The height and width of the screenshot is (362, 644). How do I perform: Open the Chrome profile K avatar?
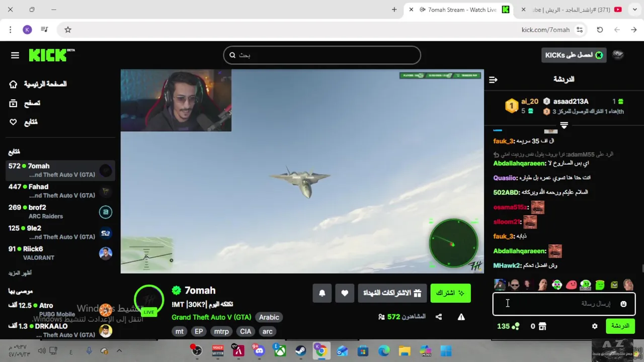coord(27,30)
